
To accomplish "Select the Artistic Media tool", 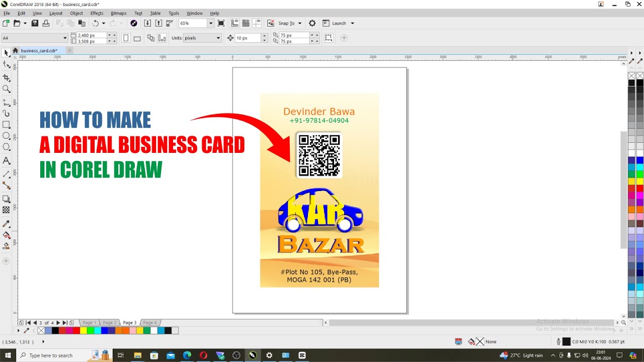I will pos(6,113).
